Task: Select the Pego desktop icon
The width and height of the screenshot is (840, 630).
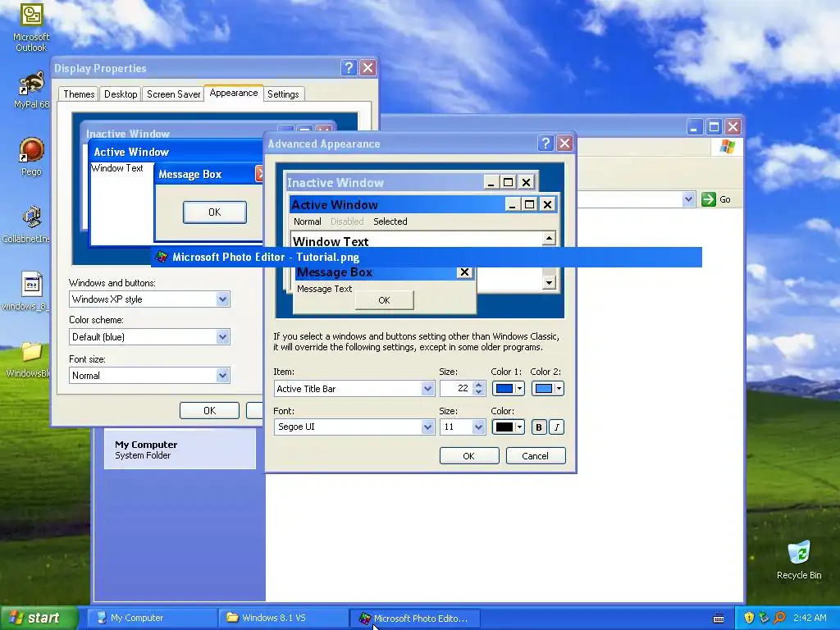Action: 31,157
